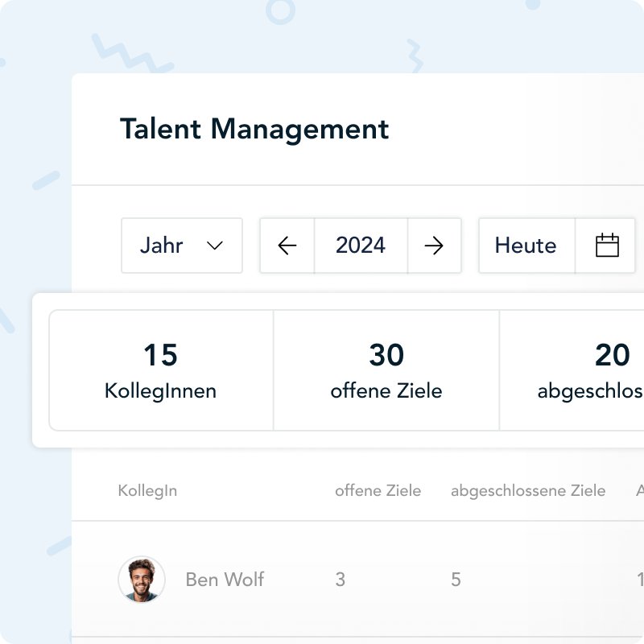Open the 20 abgeschlossene summary card
Screen dimensions: 644x644
click(573, 370)
